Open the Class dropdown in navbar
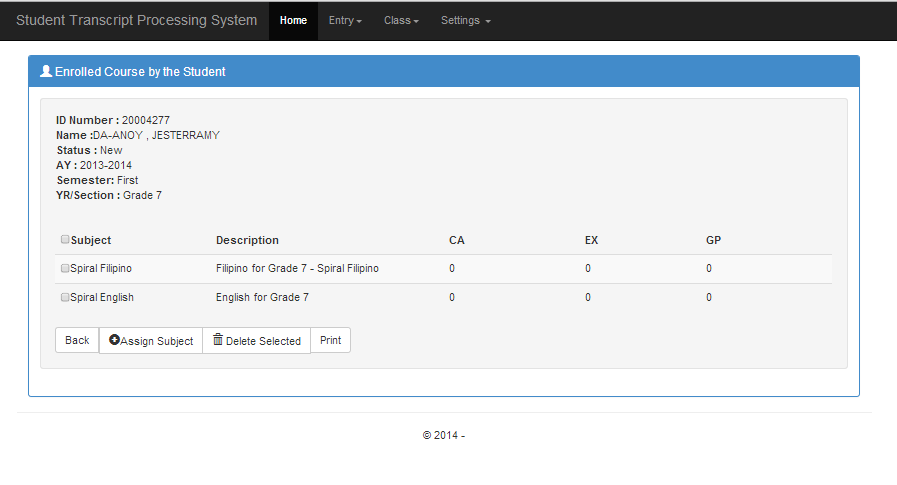897x485 pixels. pos(401,21)
